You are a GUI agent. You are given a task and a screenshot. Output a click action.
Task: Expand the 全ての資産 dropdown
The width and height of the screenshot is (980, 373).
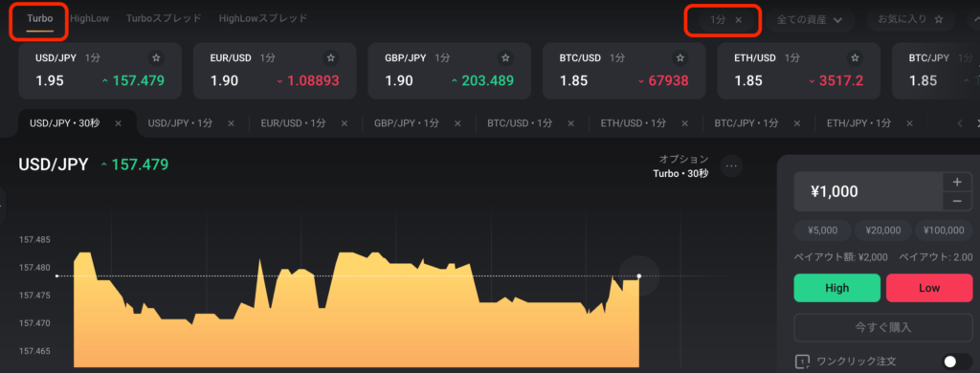pyautogui.click(x=810, y=20)
